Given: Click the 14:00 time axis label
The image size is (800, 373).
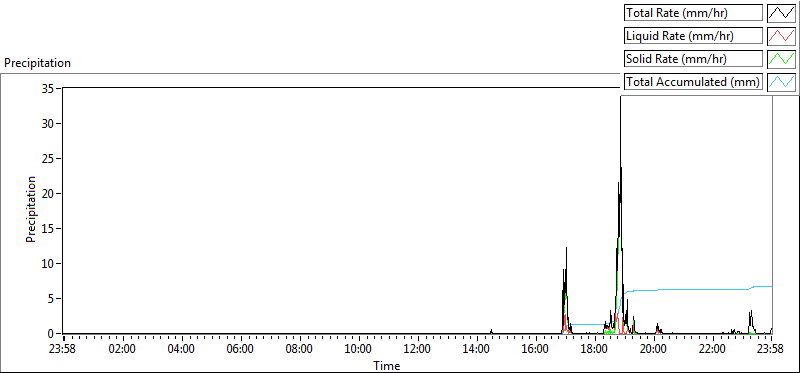Looking at the screenshot, I should pyautogui.click(x=476, y=350).
